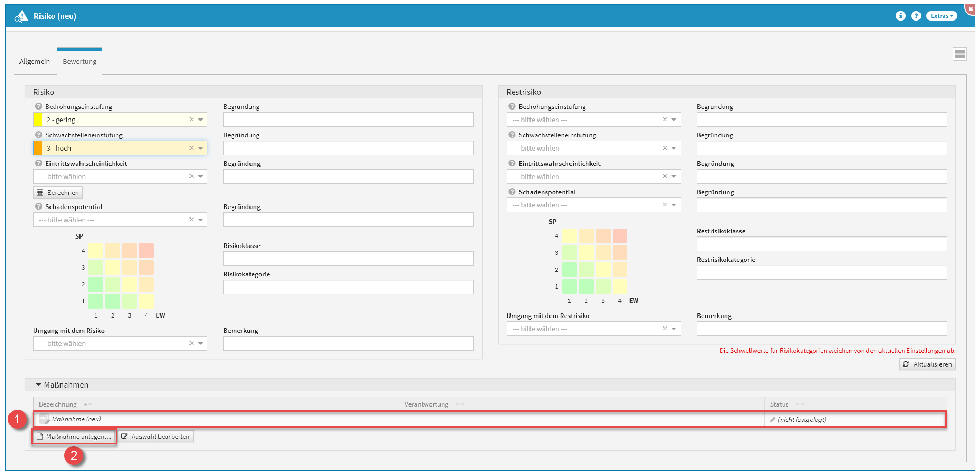Open 'Umgang mit dem Risiko' dropdown
This screenshot has width=980, height=475.
(201, 343)
